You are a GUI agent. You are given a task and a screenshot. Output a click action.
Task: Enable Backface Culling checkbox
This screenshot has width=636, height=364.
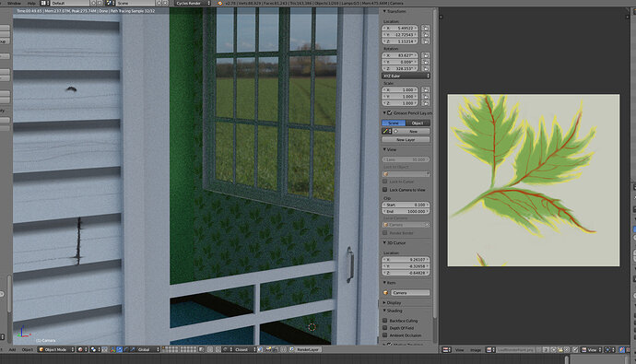click(x=385, y=320)
